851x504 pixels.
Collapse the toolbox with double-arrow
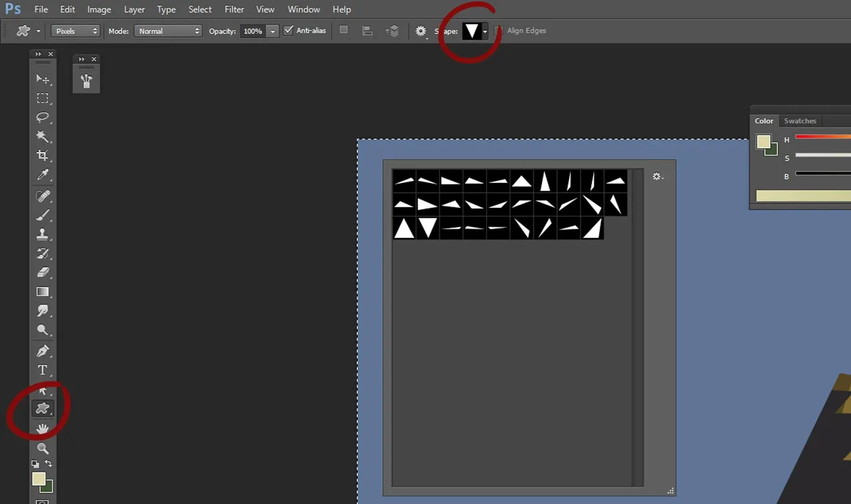pos(39,55)
